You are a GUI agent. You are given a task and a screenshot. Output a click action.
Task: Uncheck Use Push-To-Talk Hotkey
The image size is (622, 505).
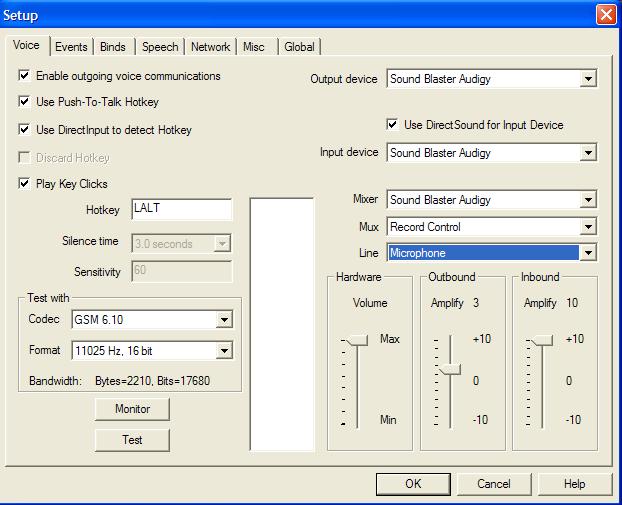tap(25, 102)
